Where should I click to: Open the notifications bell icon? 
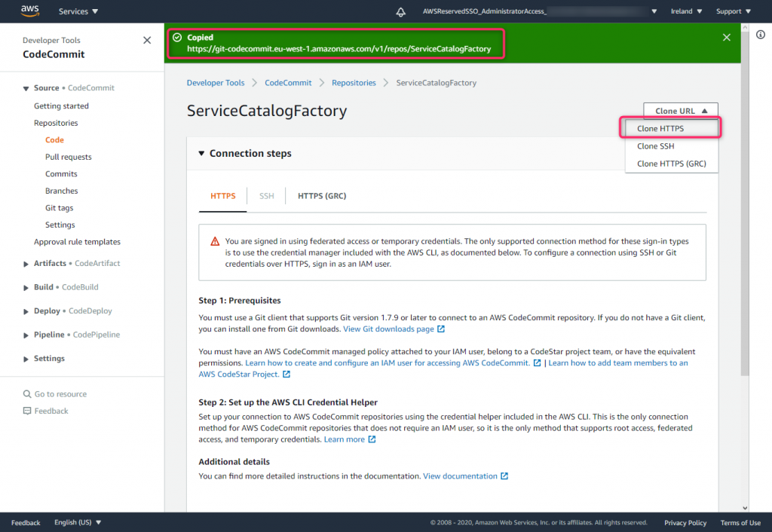coord(401,12)
